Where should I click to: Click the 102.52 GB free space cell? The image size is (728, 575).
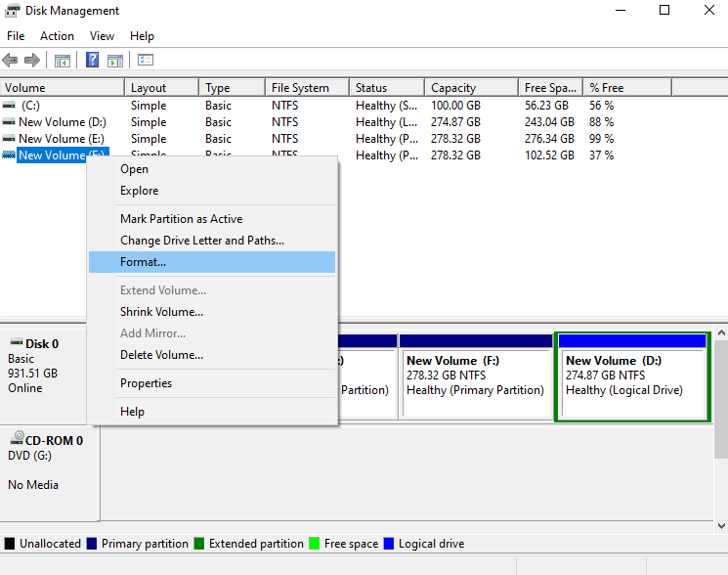550,155
